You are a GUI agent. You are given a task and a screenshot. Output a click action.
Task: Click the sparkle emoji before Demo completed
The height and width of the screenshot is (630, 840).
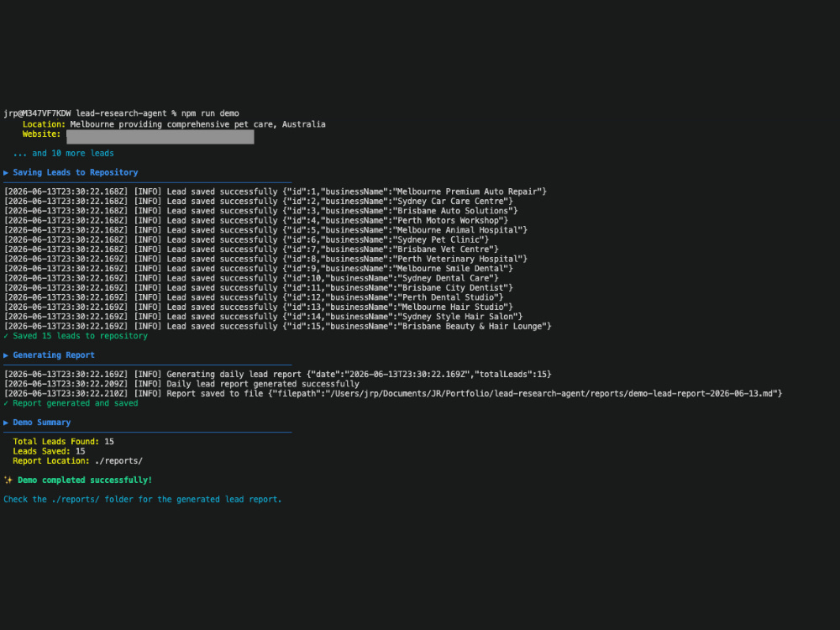(x=8, y=480)
